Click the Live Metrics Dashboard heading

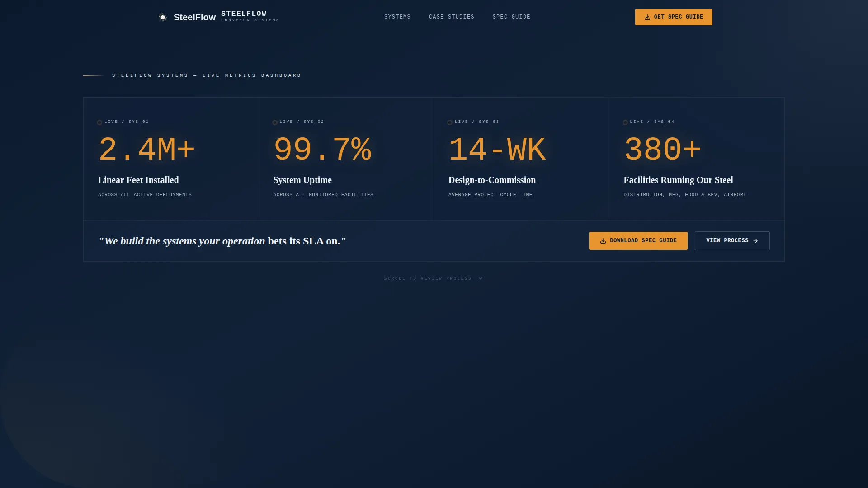point(207,75)
